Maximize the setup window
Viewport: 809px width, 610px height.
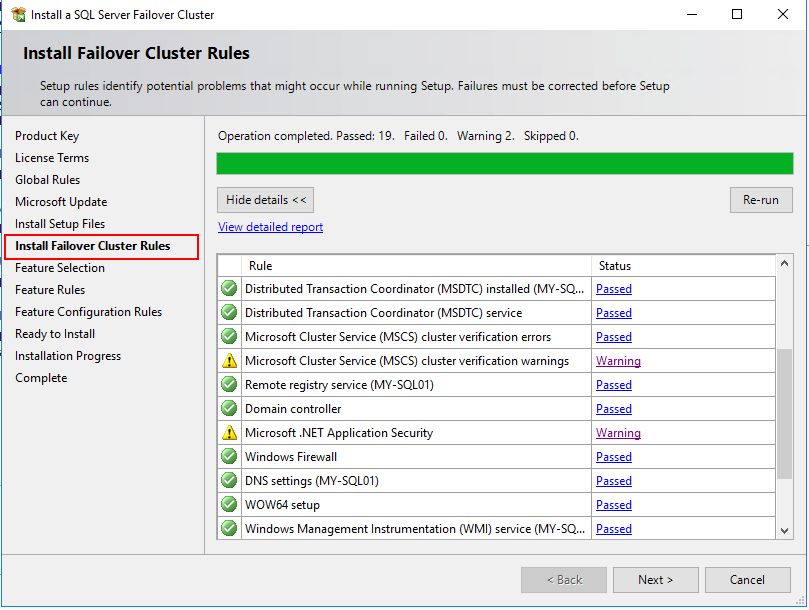coord(737,14)
